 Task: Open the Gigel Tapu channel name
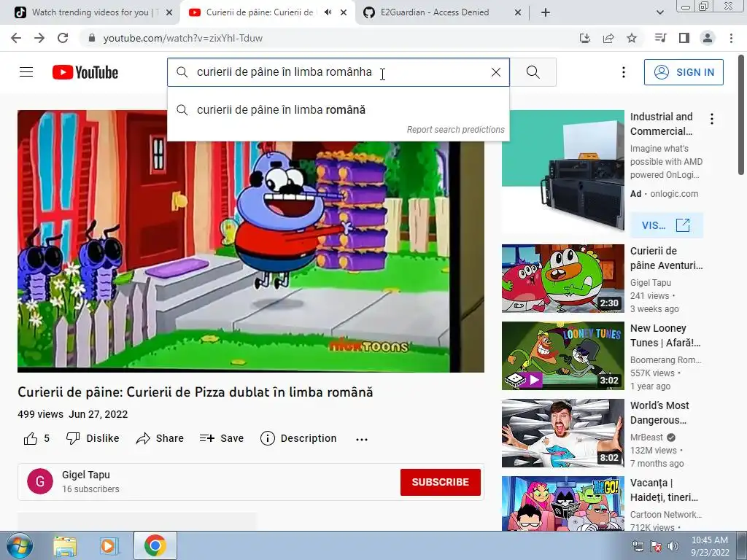click(x=86, y=475)
